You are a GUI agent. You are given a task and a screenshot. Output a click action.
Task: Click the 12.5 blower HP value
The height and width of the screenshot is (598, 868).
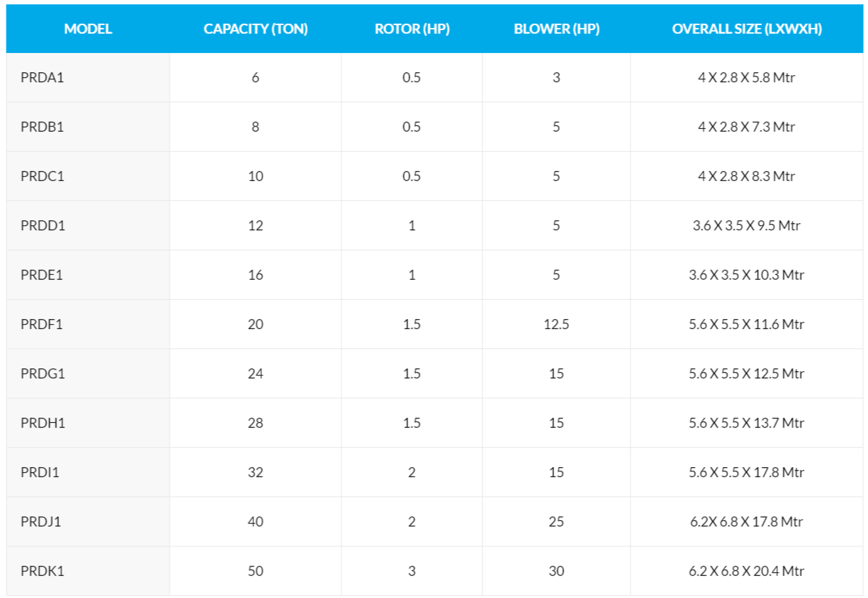(x=556, y=324)
